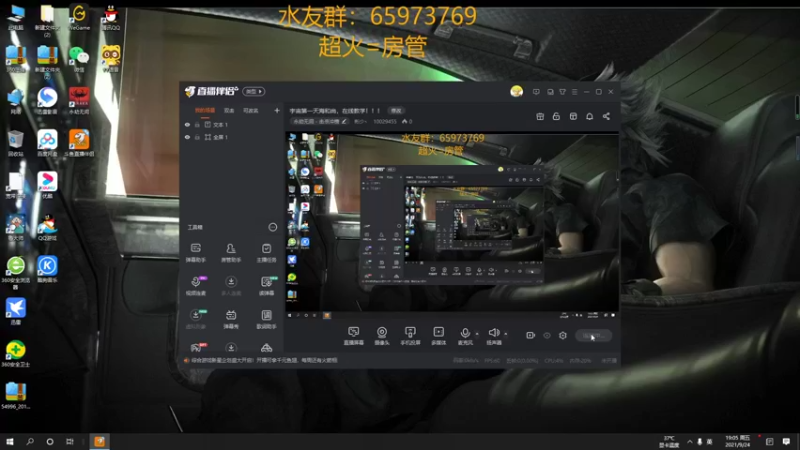Screen dimensions: 800x450
Task: Click the microphone icon in the bottom toolbar
Action: point(465,333)
